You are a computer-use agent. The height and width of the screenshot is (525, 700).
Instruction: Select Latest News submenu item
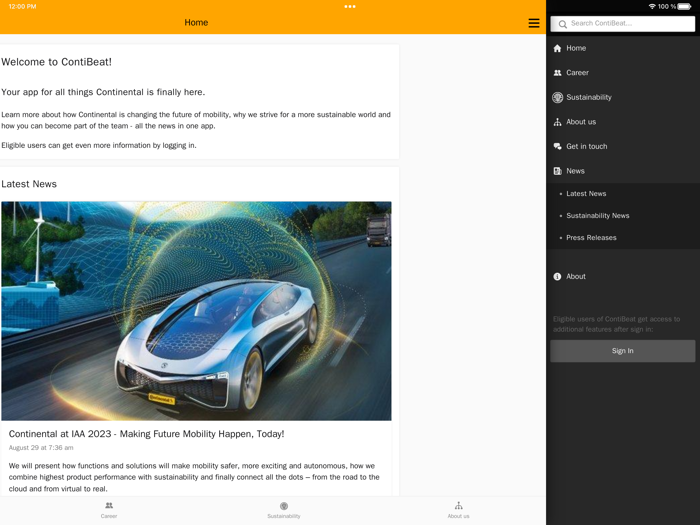tap(623, 194)
